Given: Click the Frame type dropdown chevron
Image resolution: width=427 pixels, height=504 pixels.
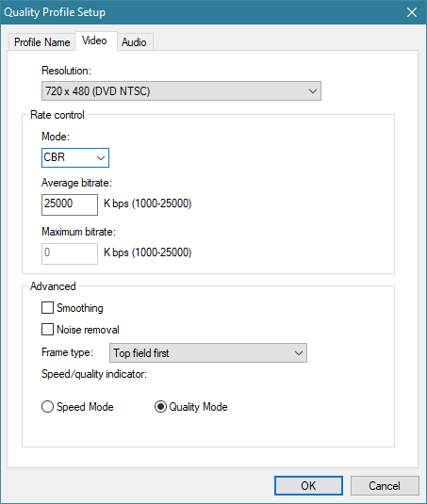Looking at the screenshot, I should point(299,353).
